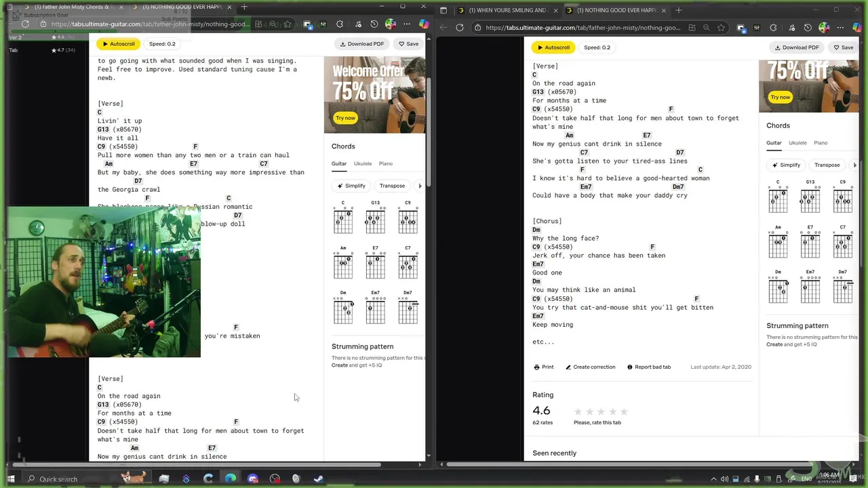Click Create strumming pattern link in right window
Image resolution: width=868 pixels, height=488 pixels.
[774, 344]
